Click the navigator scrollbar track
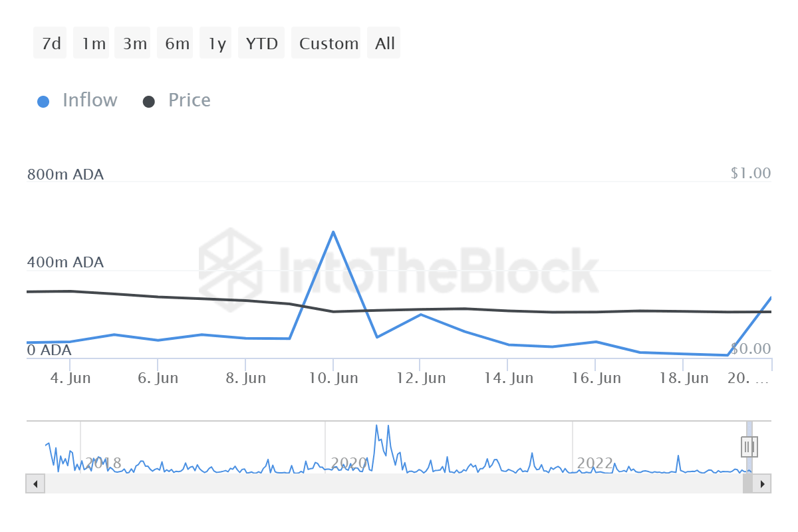The width and height of the screenshot is (798, 532). click(x=399, y=483)
